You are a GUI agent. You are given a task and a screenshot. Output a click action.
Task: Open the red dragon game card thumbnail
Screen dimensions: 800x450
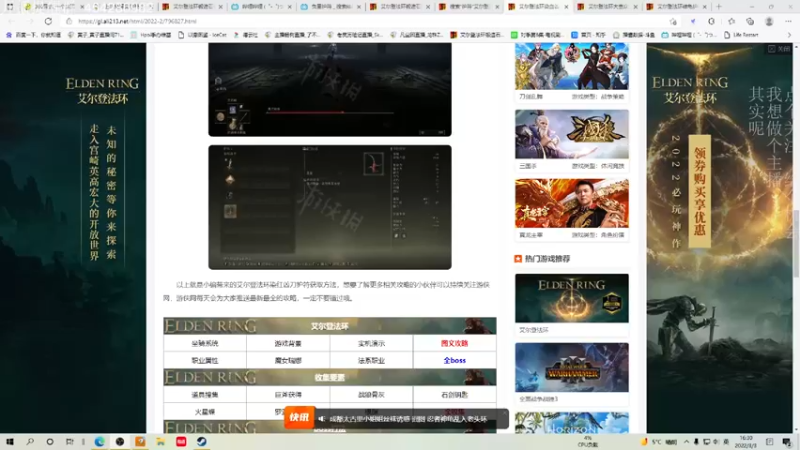tap(571, 203)
